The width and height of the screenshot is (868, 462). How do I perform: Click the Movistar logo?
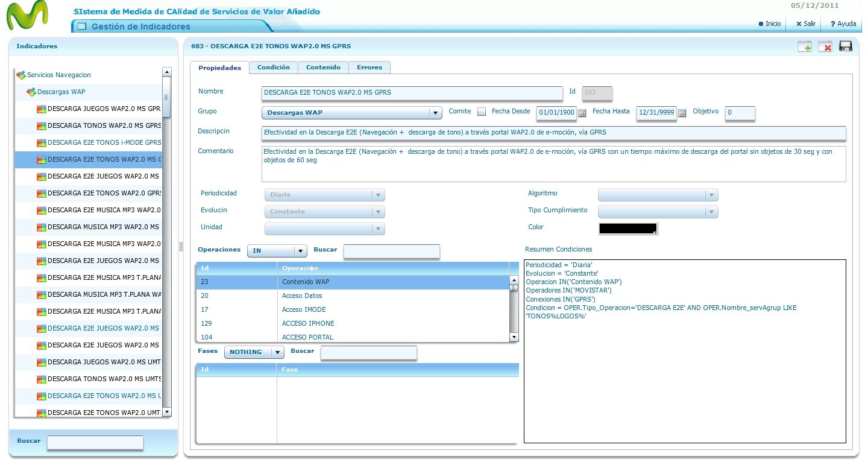click(27, 16)
